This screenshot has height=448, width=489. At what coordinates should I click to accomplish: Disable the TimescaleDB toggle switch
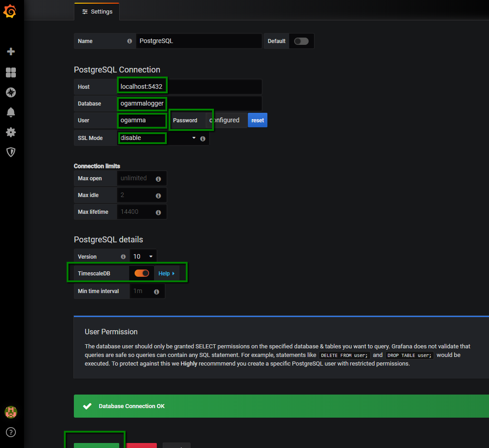point(142,274)
